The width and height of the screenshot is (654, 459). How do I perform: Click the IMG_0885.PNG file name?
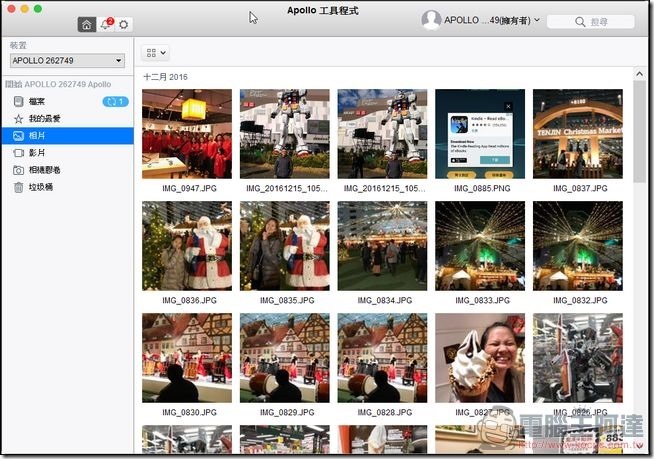[x=482, y=189]
